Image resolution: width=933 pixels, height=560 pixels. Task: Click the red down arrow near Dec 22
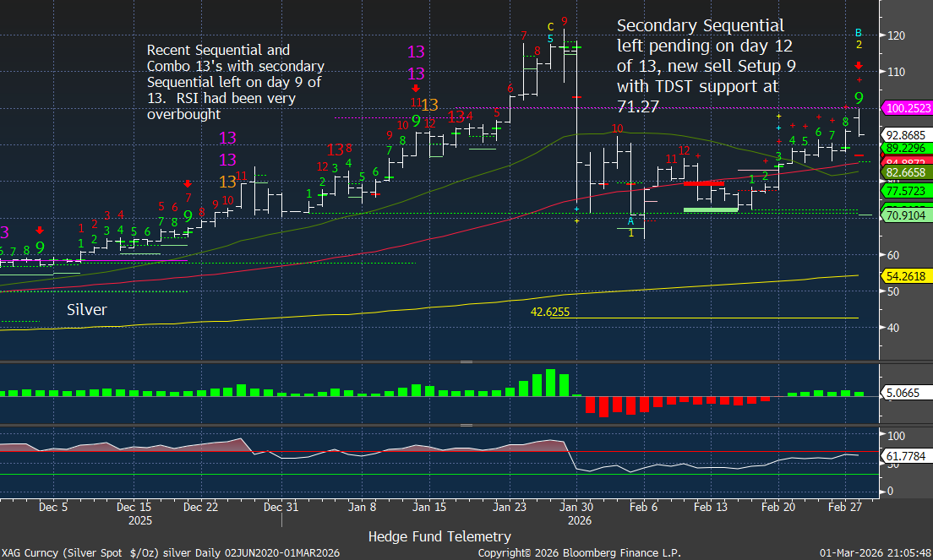click(x=188, y=184)
